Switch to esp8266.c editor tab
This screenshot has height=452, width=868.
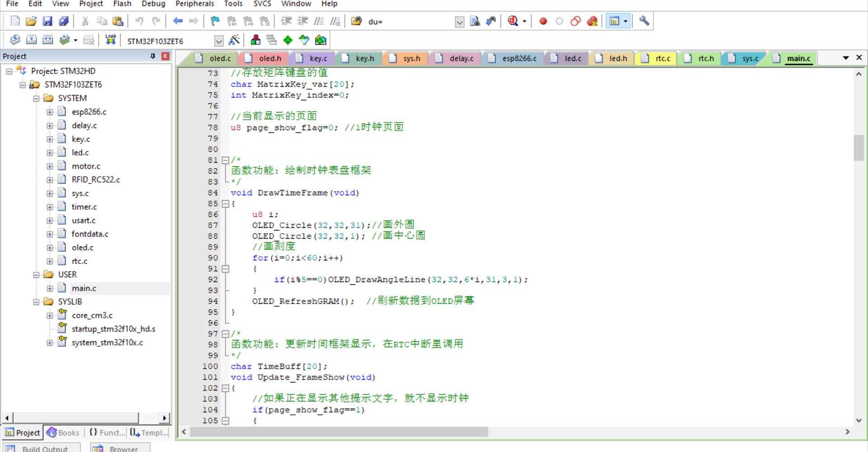(514, 58)
